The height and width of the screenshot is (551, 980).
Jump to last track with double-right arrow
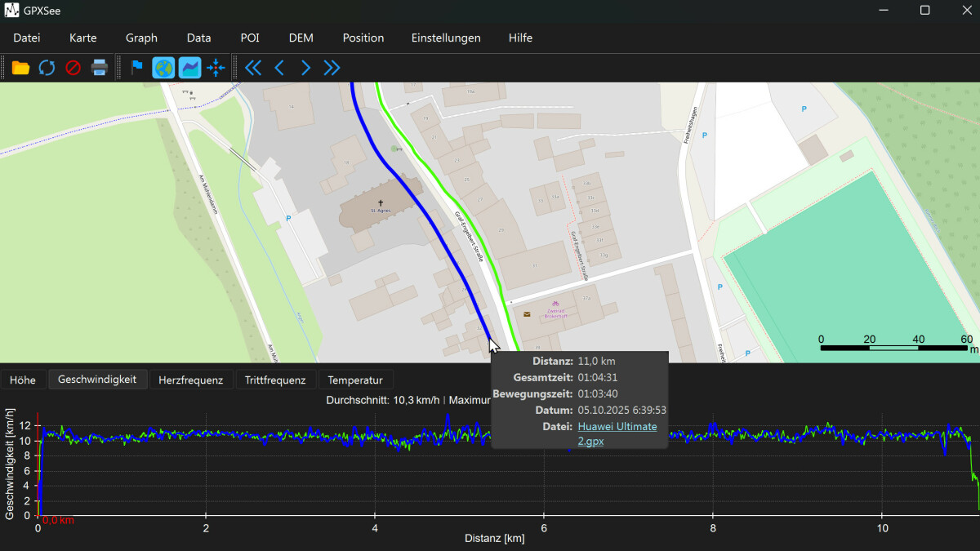coord(332,68)
